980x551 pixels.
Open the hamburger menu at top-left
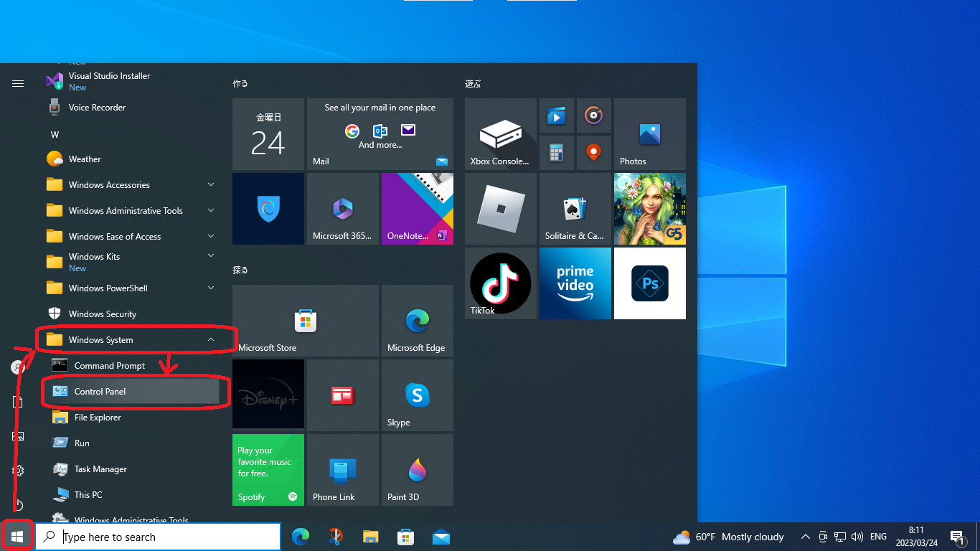click(18, 84)
